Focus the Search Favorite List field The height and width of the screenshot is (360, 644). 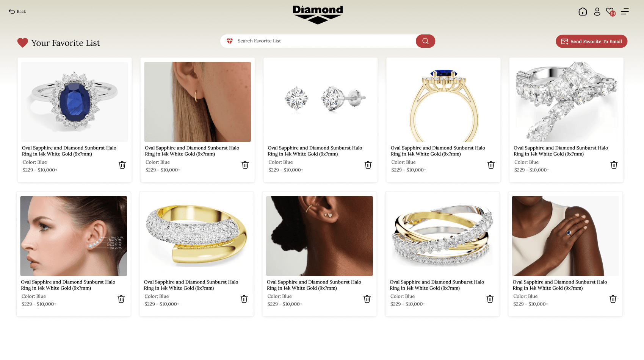(x=318, y=41)
